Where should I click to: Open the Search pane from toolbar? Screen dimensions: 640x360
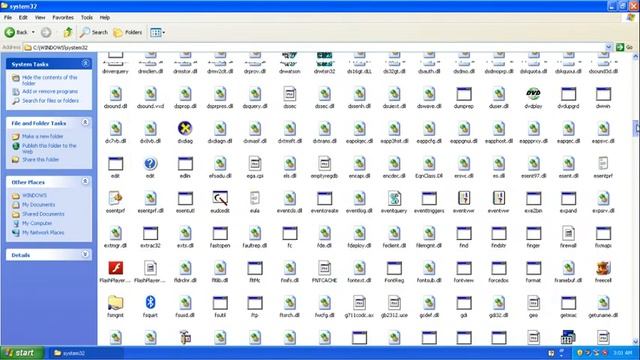(94, 32)
